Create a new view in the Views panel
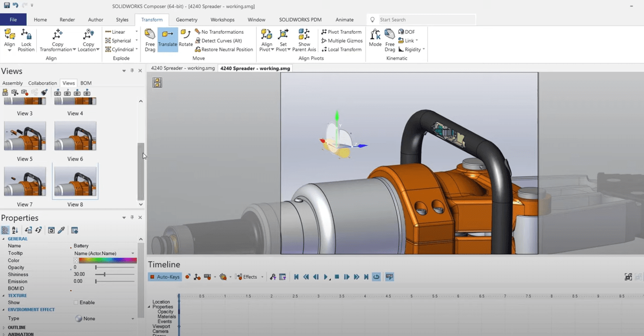Image resolution: width=644 pixels, height=336 pixels. [x=5, y=92]
